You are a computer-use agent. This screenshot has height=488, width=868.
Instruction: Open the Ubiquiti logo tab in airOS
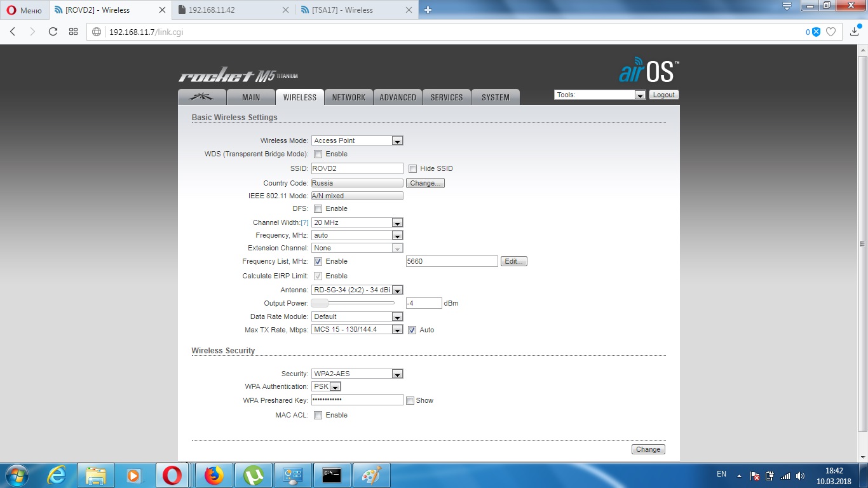point(203,97)
